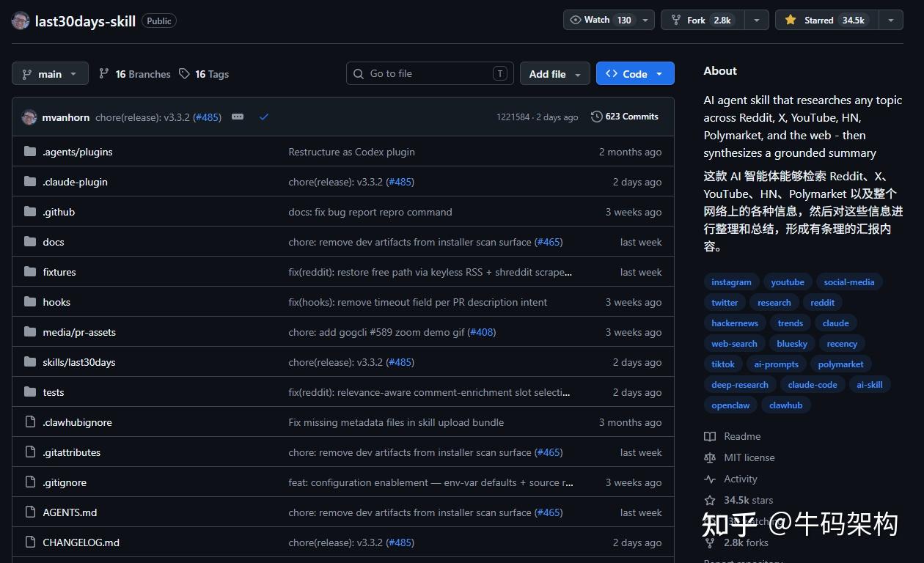
Task: Open the AGENTS.md file
Action: (70, 512)
